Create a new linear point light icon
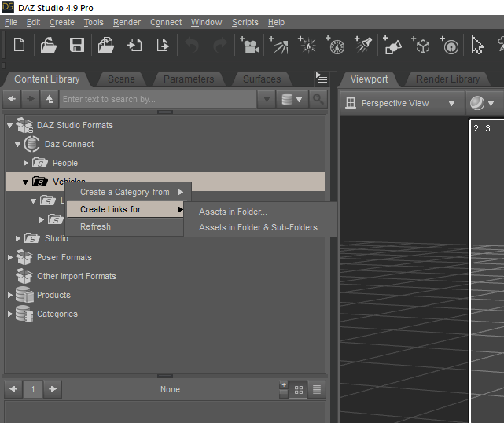 point(335,45)
